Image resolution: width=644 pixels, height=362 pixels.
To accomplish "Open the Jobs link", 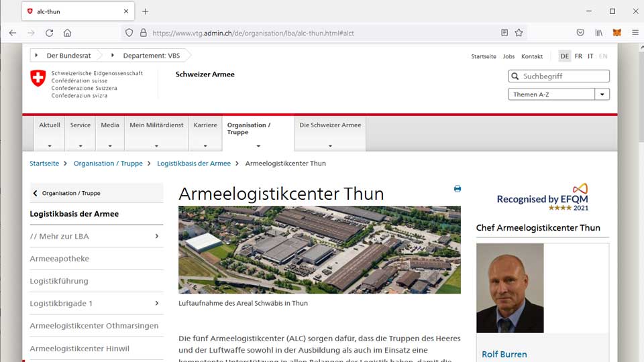I will point(508,56).
